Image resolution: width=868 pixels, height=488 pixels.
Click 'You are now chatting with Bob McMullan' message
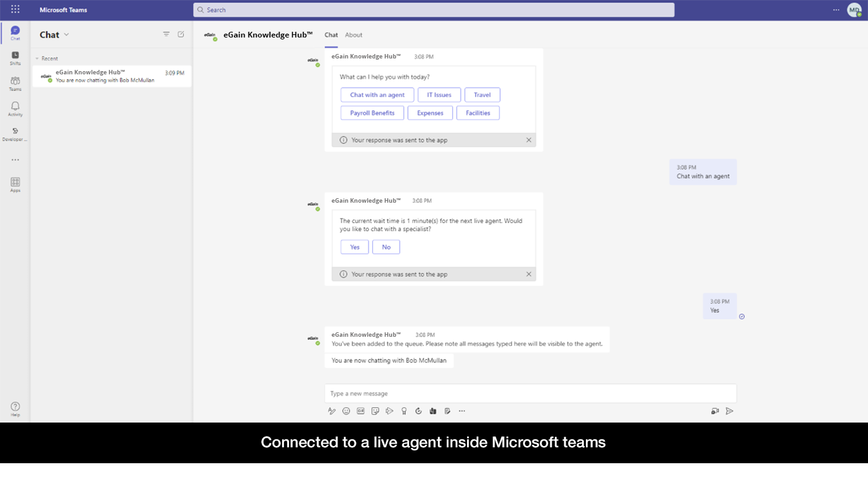pos(389,360)
